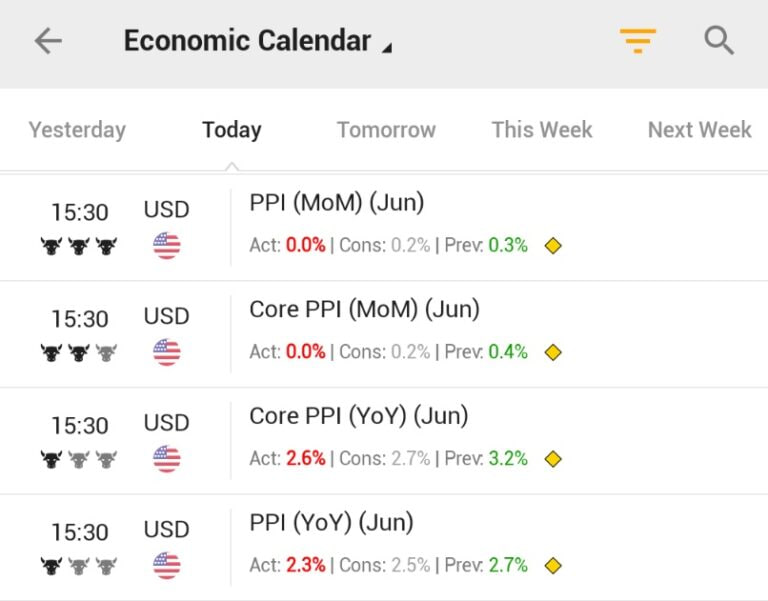Tap bull importance icons on Core PPI (YoY)

(79, 459)
